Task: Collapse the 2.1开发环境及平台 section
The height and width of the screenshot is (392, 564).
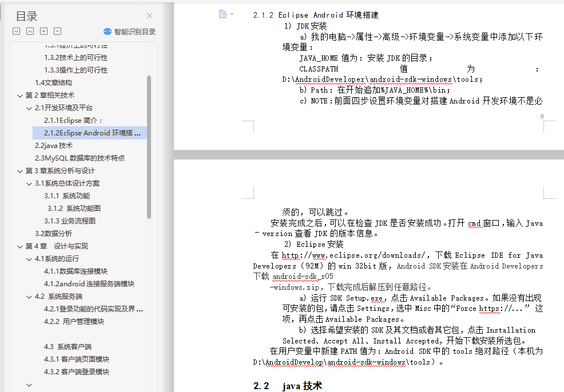Action: pos(29,108)
